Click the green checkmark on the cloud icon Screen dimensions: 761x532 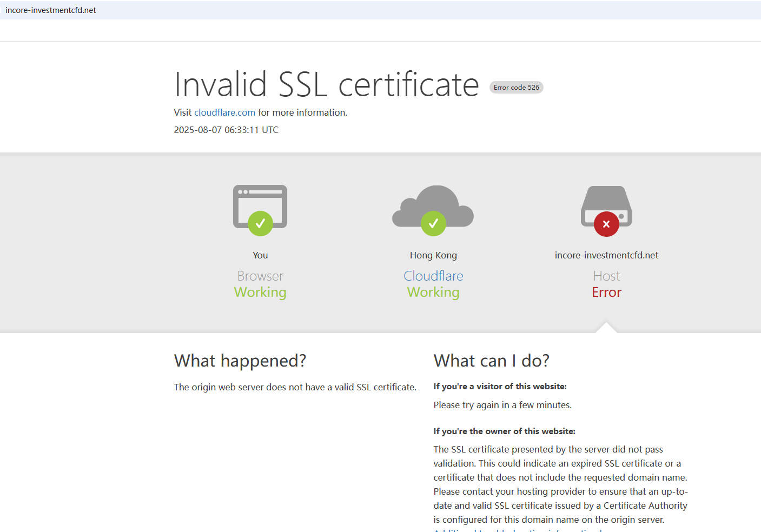433,223
